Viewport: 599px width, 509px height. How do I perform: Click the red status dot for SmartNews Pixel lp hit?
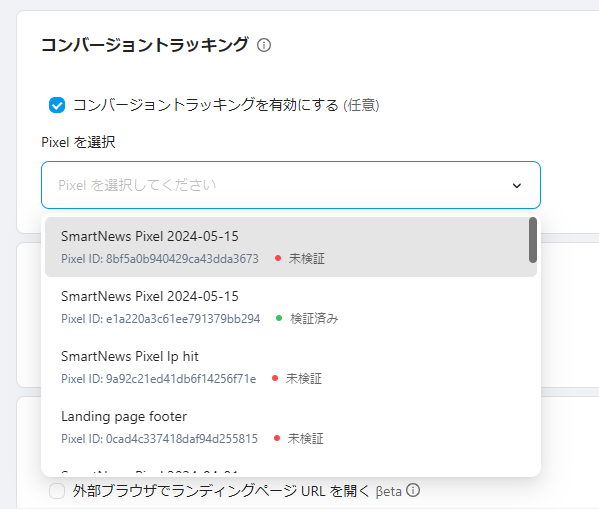pyautogui.click(x=275, y=378)
